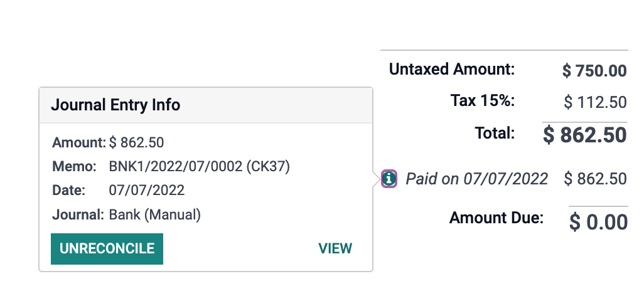Click the UNRECONCILE button
This screenshot has height=296, width=644.
[107, 249]
